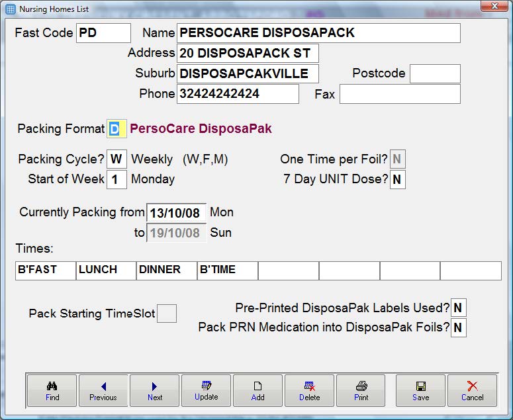Delete the current nursing home record
Image resolution: width=513 pixels, height=420 pixels.
coord(310,391)
